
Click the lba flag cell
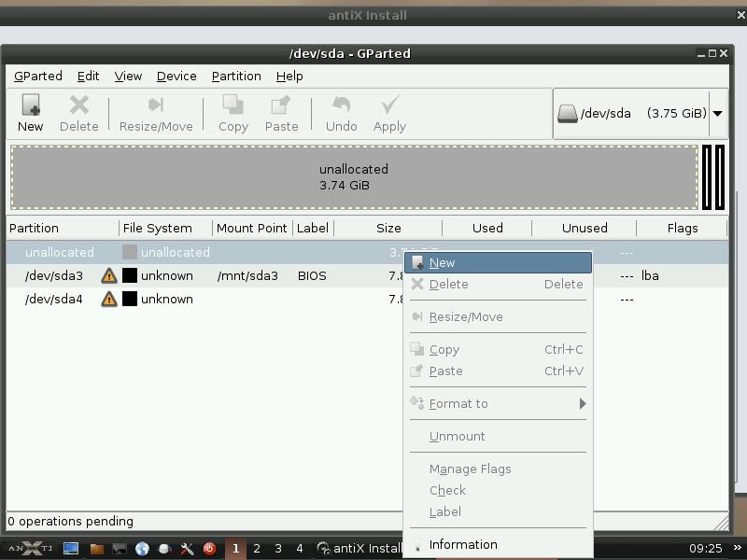pos(650,275)
